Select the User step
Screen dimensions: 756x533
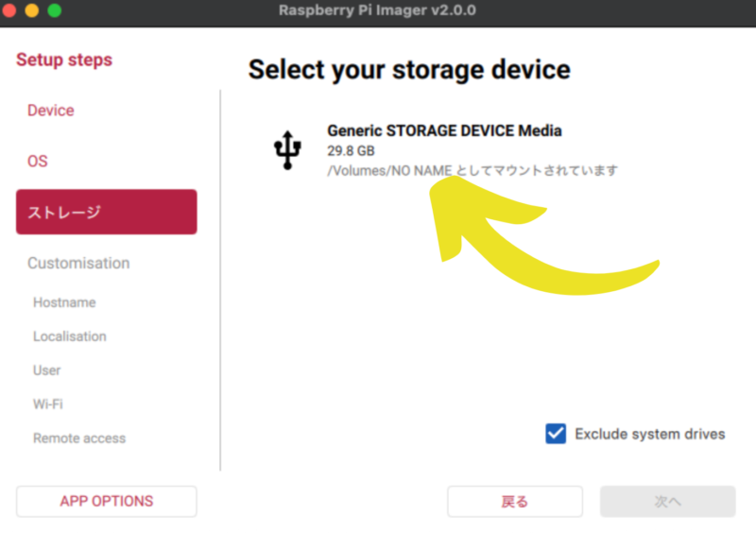(47, 370)
